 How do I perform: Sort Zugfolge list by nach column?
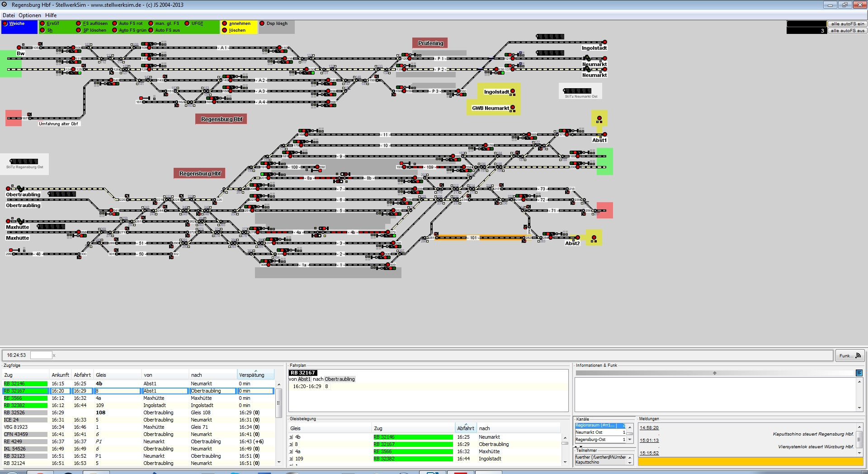pos(213,375)
